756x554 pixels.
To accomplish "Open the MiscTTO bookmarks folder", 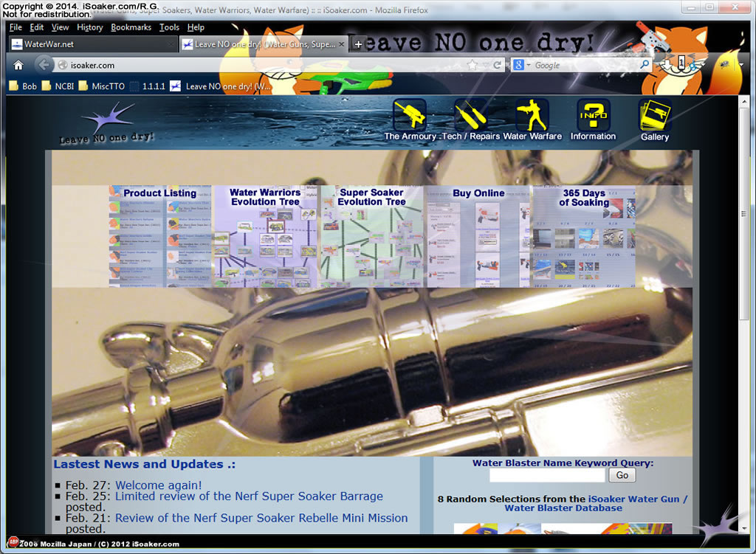I will click(102, 86).
